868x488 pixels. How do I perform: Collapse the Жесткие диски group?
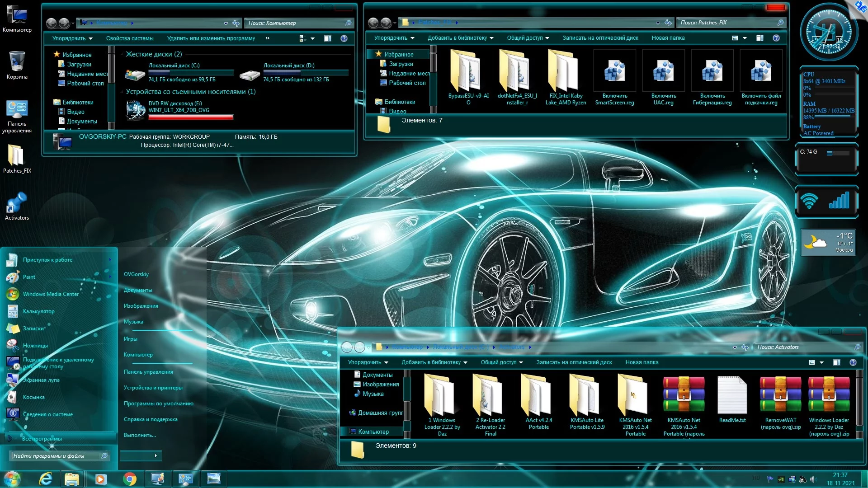click(x=122, y=55)
